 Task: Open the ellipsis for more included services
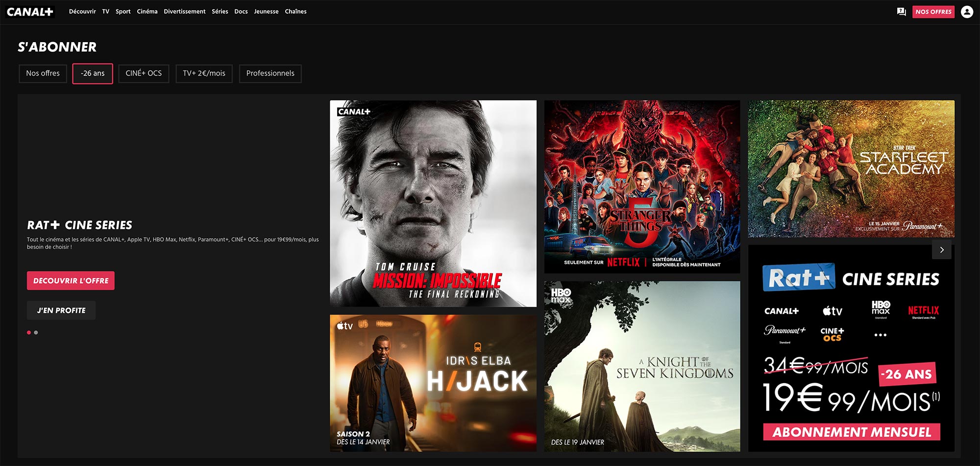coord(881,334)
